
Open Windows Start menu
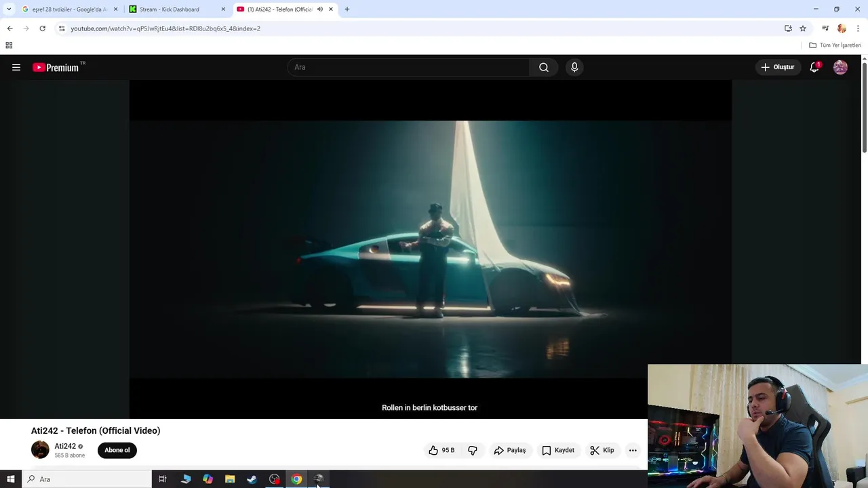coord(10,479)
